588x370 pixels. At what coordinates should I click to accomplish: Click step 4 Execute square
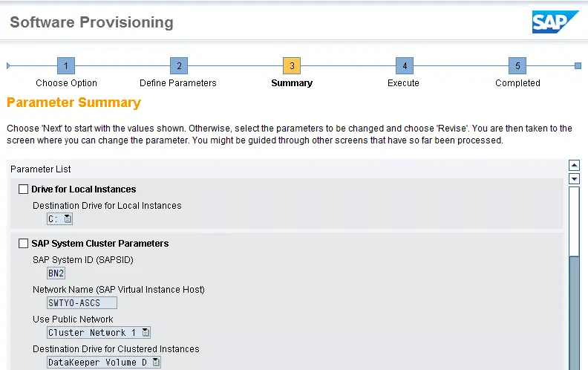click(x=405, y=65)
